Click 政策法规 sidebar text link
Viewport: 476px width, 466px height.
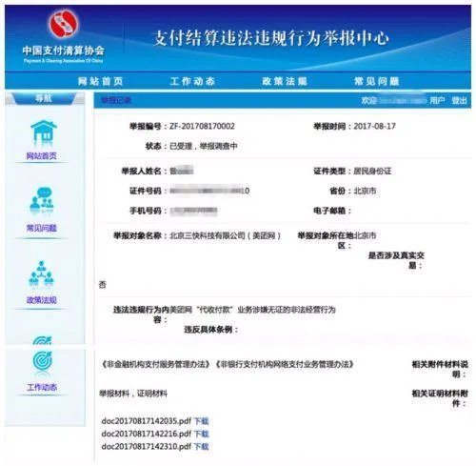click(x=42, y=300)
